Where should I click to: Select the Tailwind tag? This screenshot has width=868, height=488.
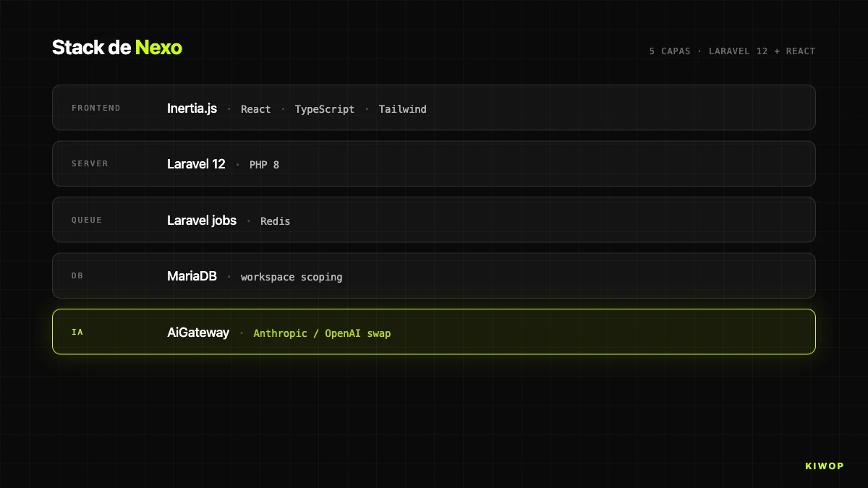tap(402, 109)
